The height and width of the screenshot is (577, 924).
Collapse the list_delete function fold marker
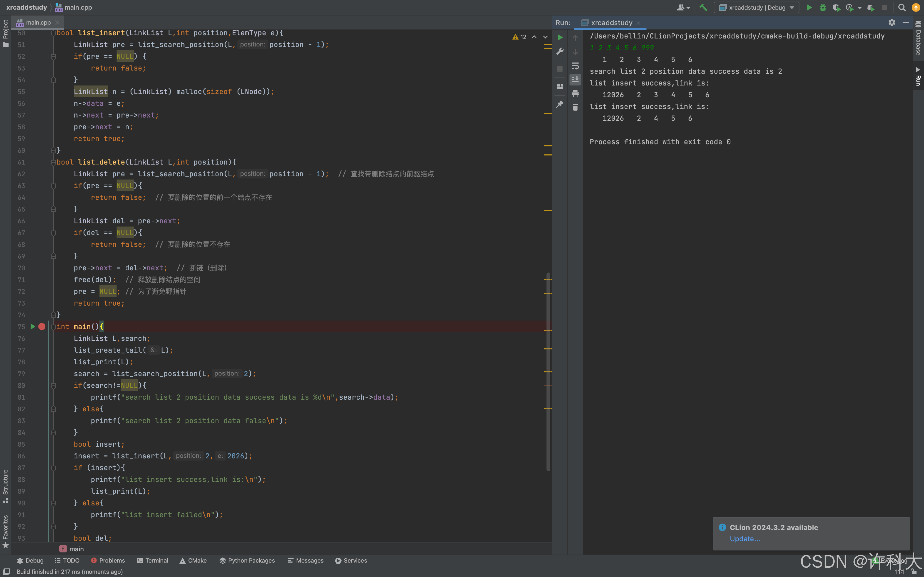pyautogui.click(x=53, y=162)
